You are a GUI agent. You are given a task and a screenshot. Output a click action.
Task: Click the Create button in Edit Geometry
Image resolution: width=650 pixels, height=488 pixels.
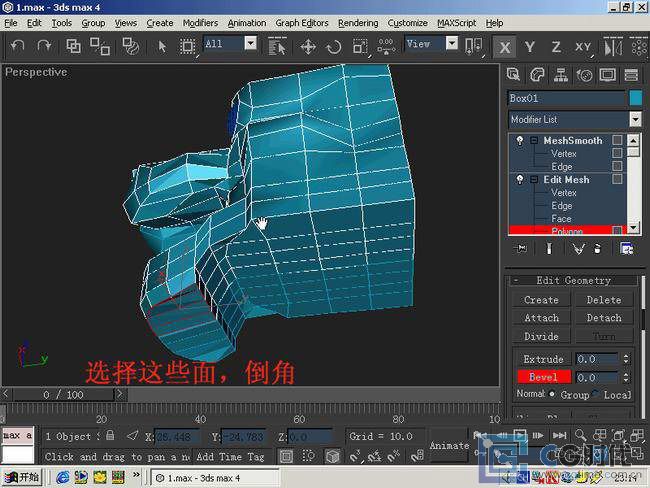(541, 300)
